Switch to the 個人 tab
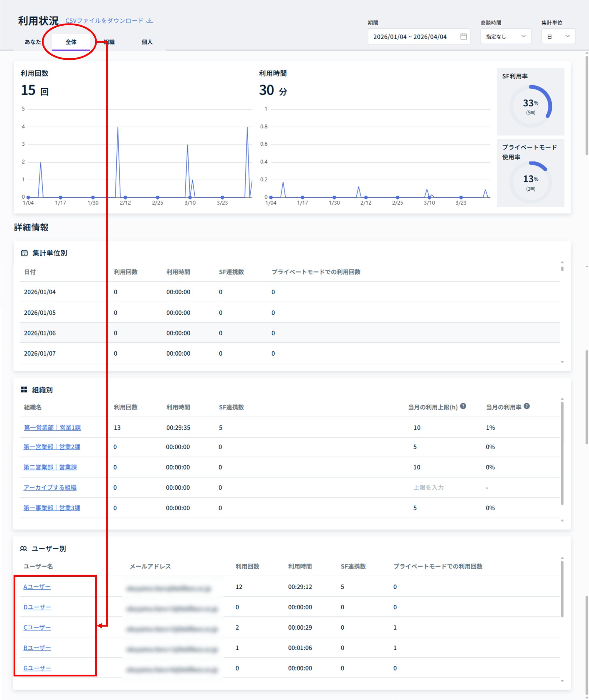This screenshot has height=700, width=589. pyautogui.click(x=147, y=42)
